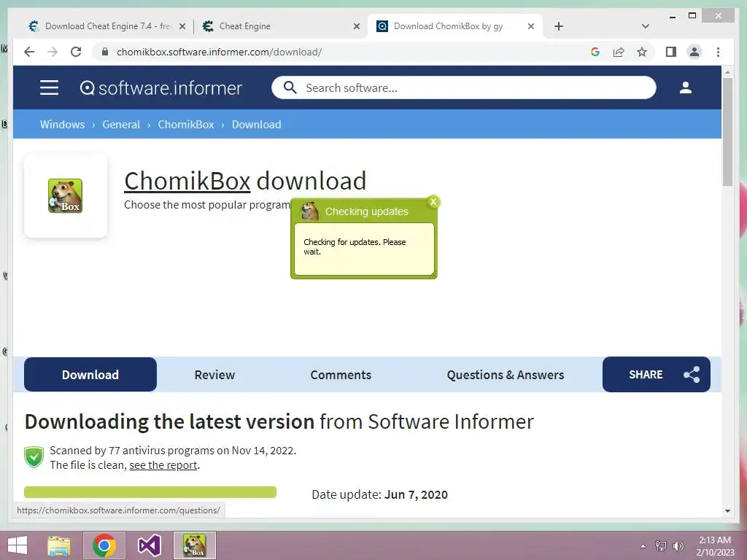Open the Chrome profile avatar
This screenshot has height=560, width=747.
(x=694, y=52)
